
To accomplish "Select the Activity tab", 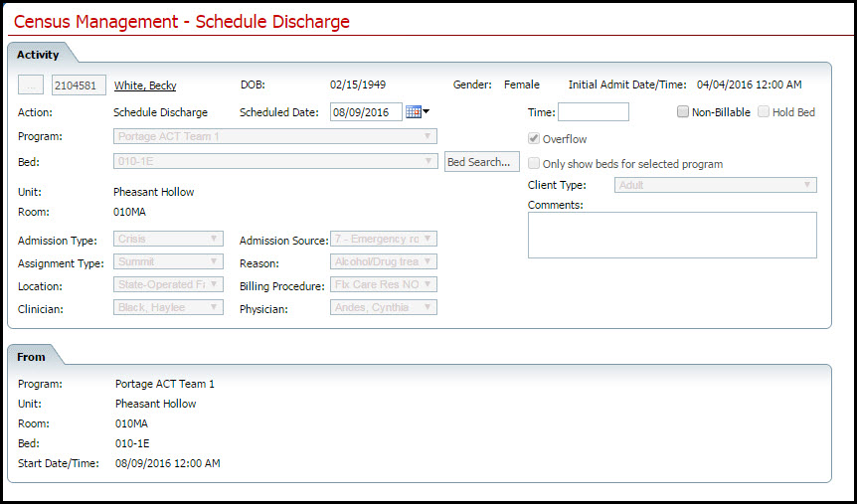I will [x=38, y=55].
